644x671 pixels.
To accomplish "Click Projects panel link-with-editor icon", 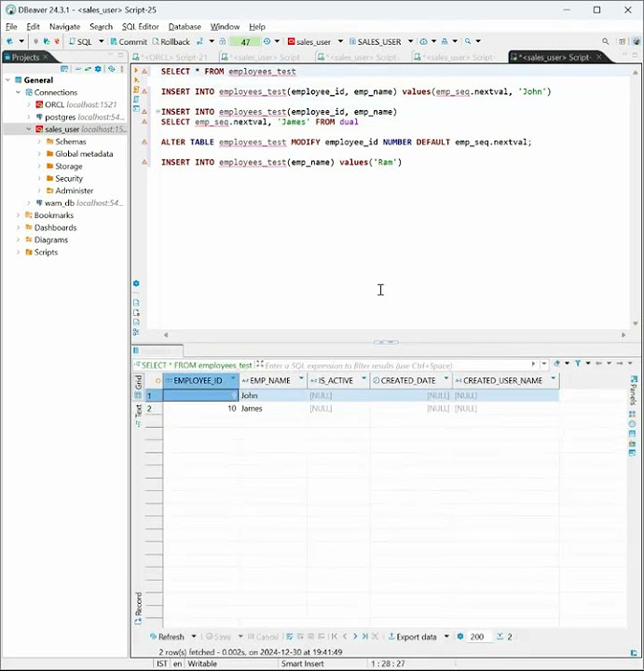I will pyautogui.click(x=88, y=68).
